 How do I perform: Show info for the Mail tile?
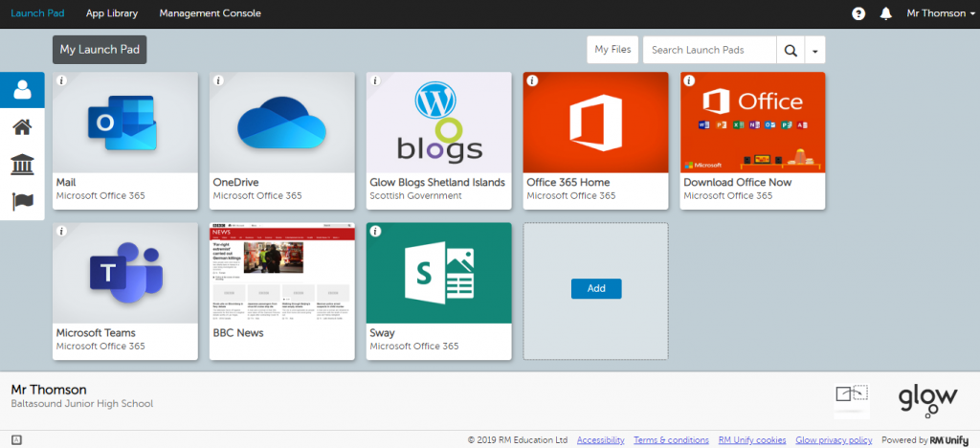[61, 80]
